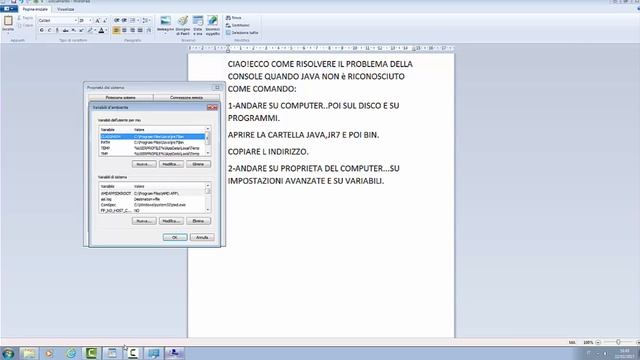
Task: Click Nuova under the system variables list
Action: pos(144,221)
